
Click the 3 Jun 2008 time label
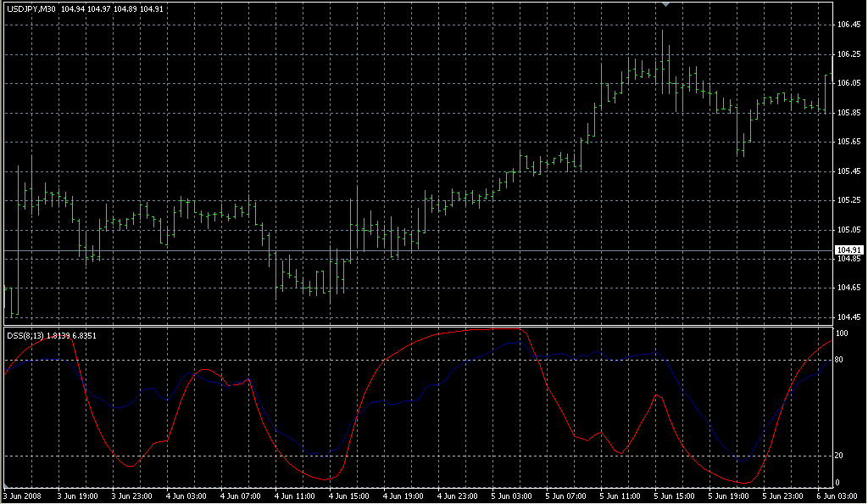(23, 495)
